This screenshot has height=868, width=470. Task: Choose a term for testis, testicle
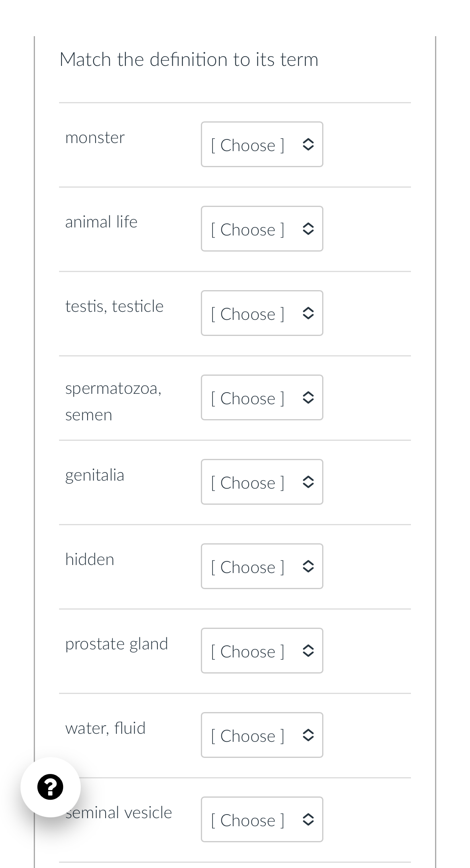(x=262, y=313)
